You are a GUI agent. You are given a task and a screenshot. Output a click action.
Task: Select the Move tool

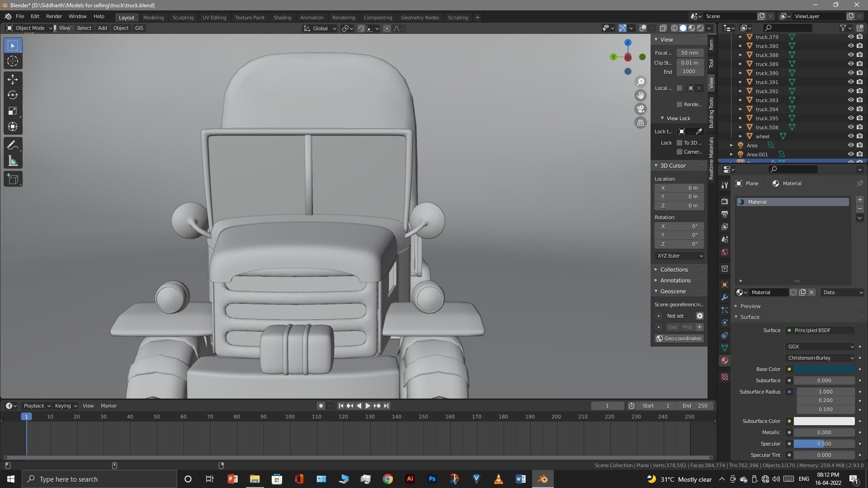point(13,80)
